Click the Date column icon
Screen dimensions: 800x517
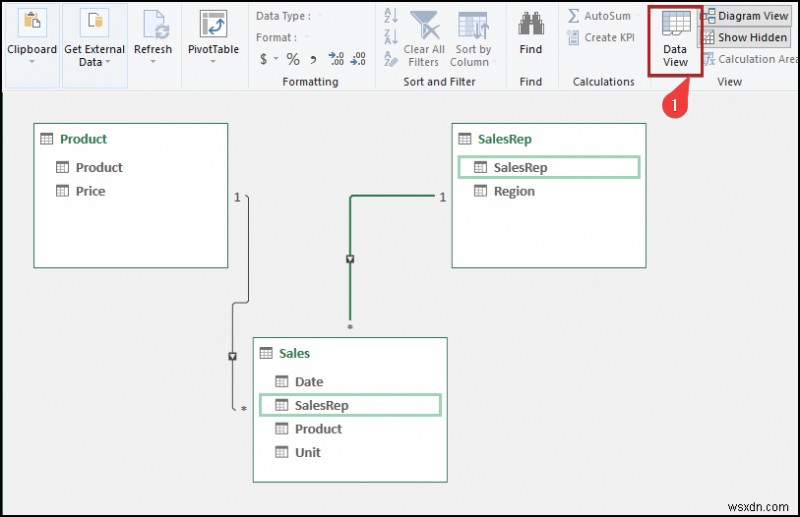tap(282, 381)
